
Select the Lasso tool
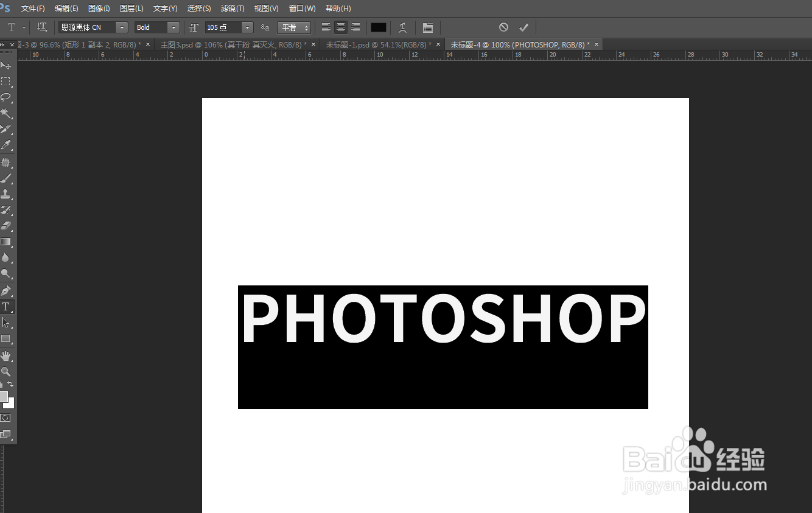click(6, 97)
